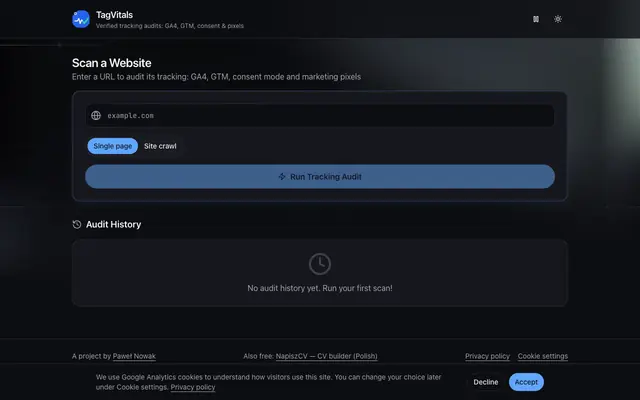Open Cookie settings in the footer

[x=542, y=356]
